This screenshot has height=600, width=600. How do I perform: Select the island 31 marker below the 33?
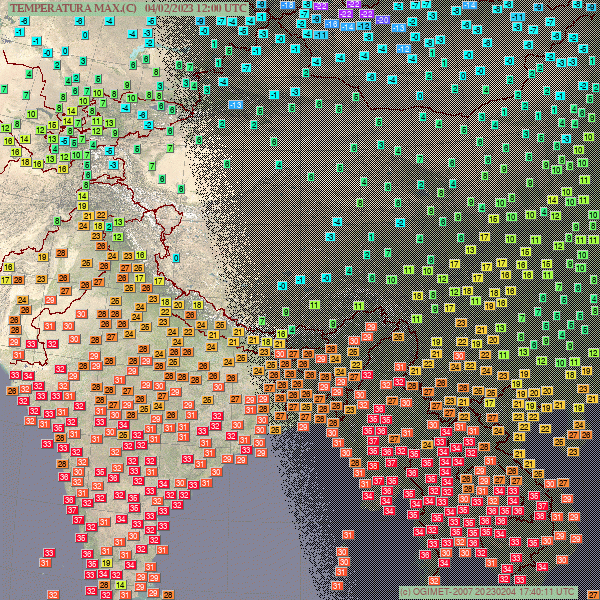(45, 563)
